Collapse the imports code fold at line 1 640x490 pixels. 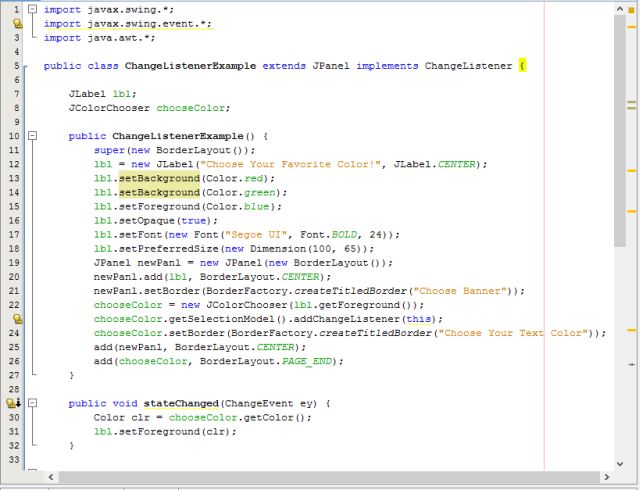coord(33,9)
